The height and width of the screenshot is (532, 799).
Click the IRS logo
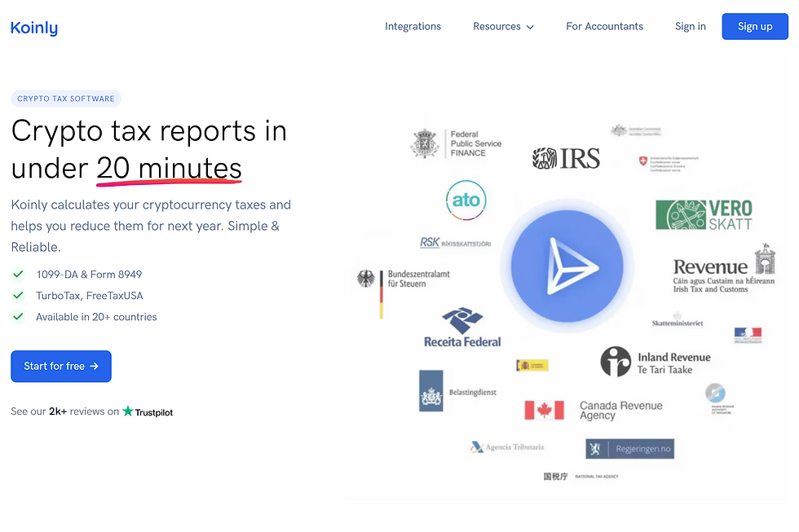566,158
